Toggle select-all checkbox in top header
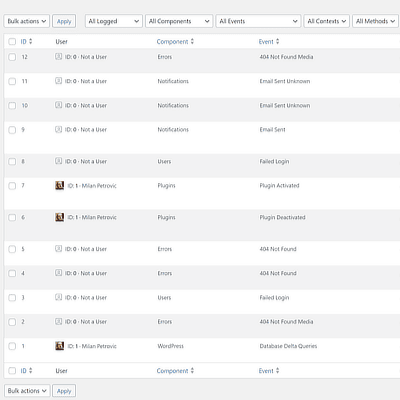 [12, 42]
